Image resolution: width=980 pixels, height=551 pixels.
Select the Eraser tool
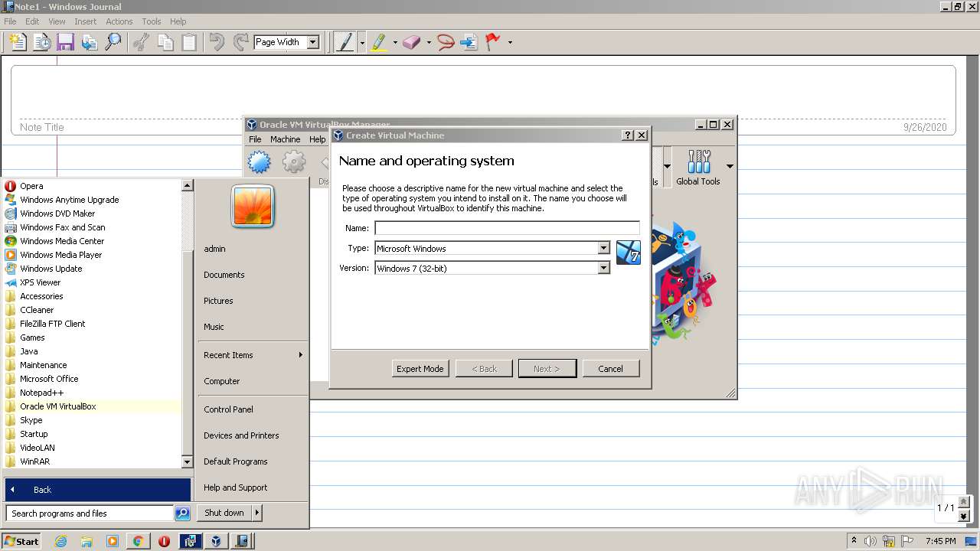[412, 42]
